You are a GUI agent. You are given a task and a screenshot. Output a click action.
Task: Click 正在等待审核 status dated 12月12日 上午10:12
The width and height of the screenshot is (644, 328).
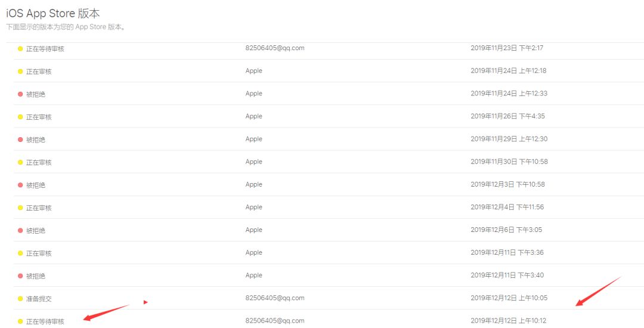45,321
